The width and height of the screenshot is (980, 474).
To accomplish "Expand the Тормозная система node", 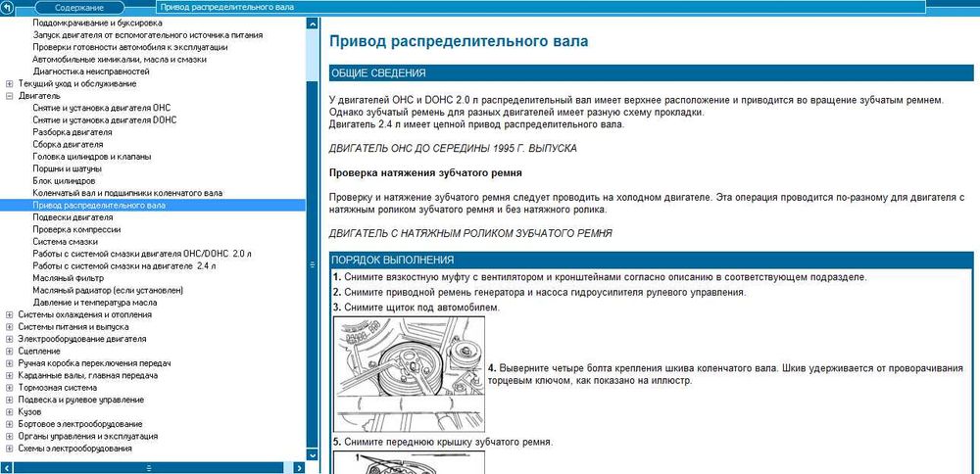I will pos(9,388).
